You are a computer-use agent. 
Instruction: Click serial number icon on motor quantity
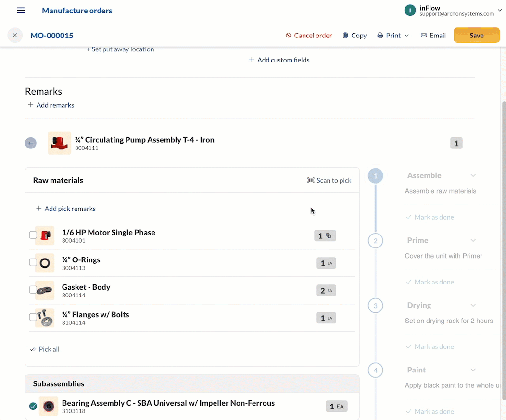click(329, 235)
